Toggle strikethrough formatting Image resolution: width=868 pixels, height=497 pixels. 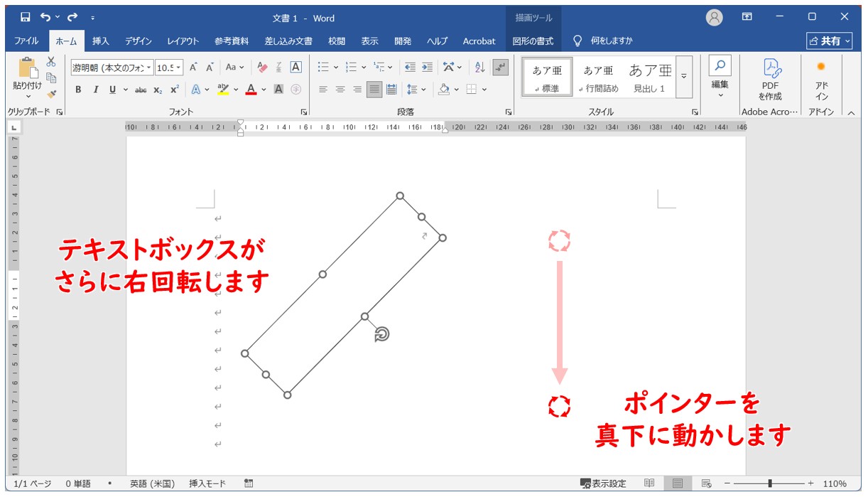coord(141,90)
